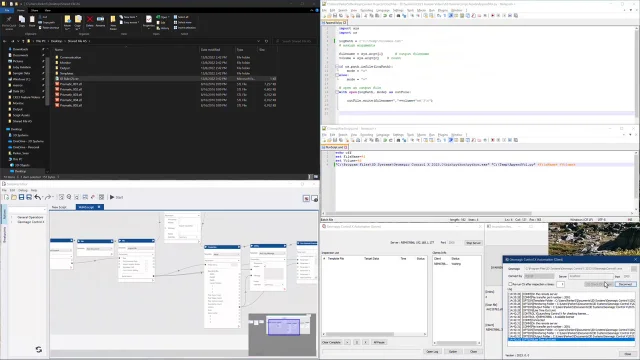Switch to the New Script tab
This screenshot has height=360, width=640.
pyautogui.click(x=59, y=207)
